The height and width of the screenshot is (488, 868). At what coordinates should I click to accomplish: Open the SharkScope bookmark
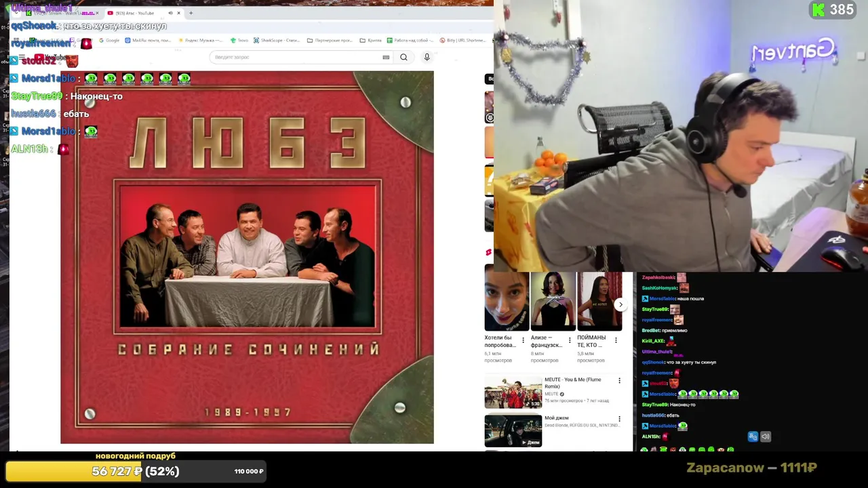click(277, 40)
